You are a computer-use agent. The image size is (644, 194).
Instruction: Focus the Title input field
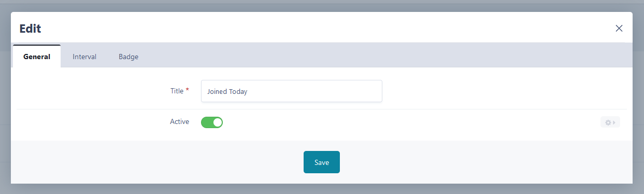(292, 91)
